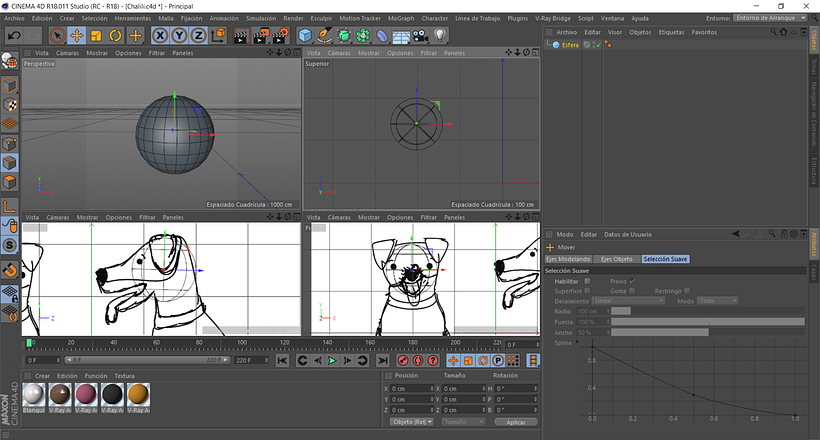Select the Live Selection tool
820x440 pixels.
58,36
